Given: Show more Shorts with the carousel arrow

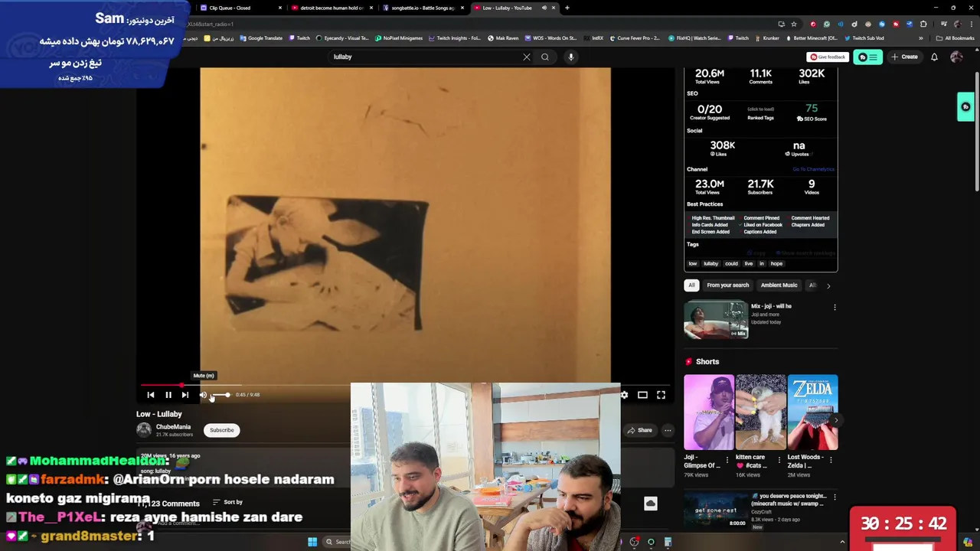Looking at the screenshot, I should coord(835,420).
